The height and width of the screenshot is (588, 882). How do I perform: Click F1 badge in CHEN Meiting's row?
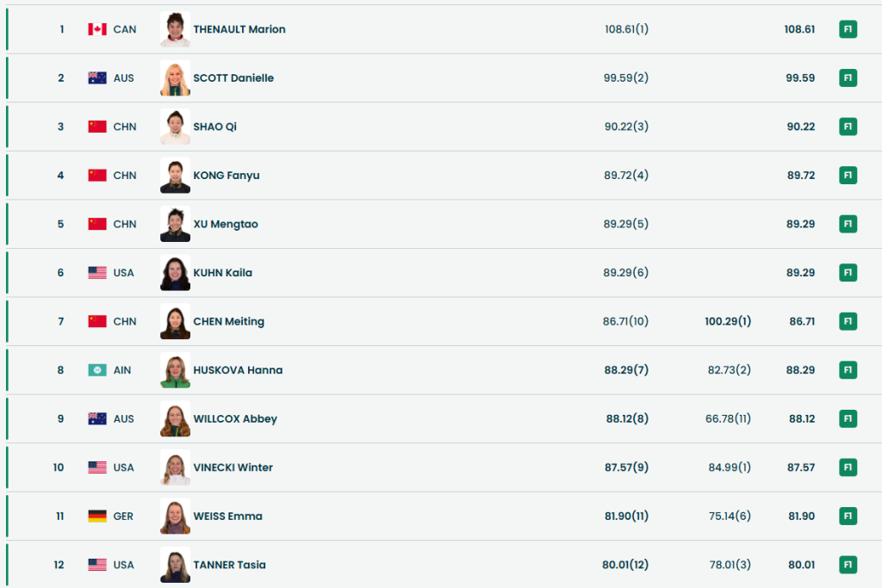click(848, 322)
